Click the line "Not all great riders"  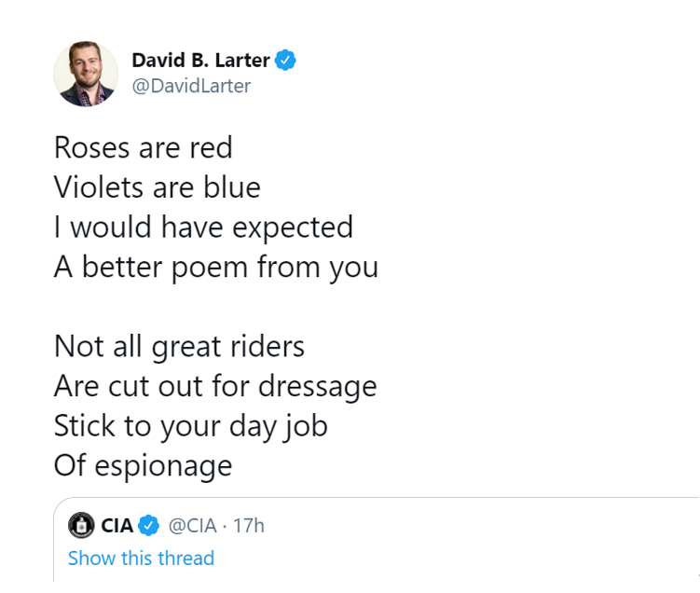pyautogui.click(x=180, y=347)
